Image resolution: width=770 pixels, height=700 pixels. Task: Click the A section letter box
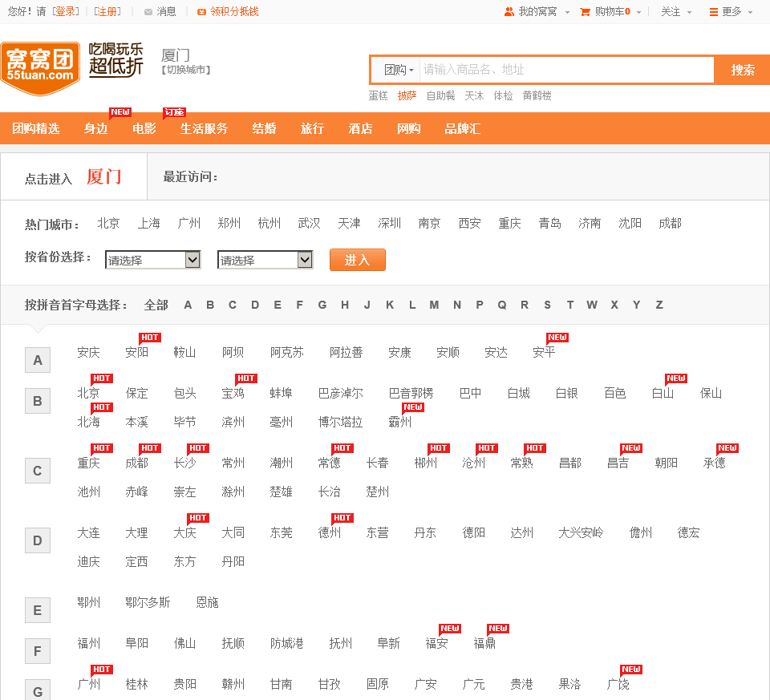38,360
